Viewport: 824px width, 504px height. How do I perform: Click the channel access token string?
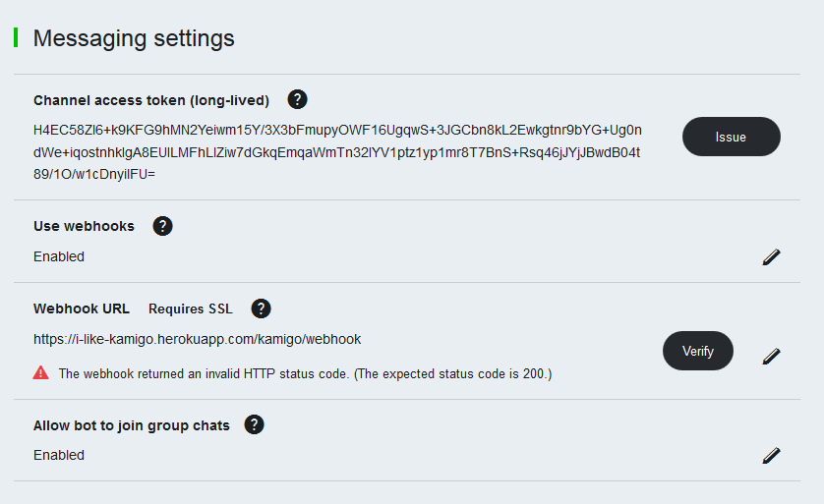pyautogui.click(x=337, y=151)
